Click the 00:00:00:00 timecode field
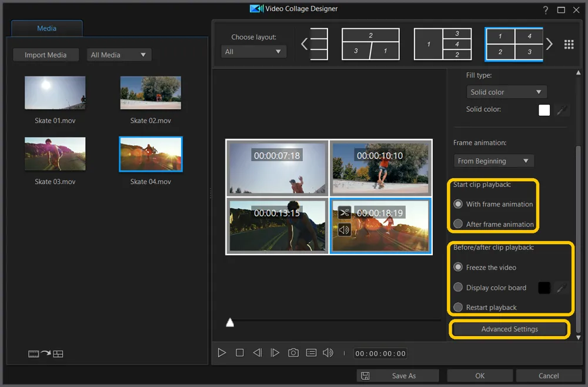This screenshot has width=588, height=387. pyautogui.click(x=380, y=353)
